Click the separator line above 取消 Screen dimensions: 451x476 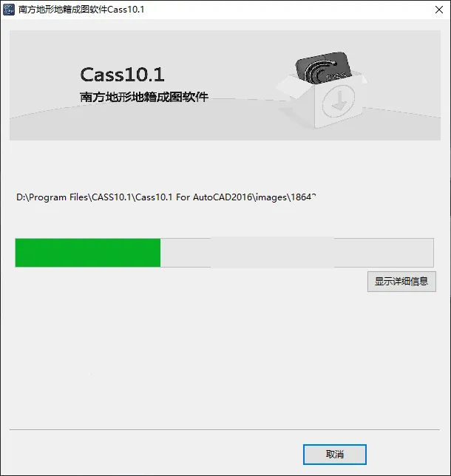click(225, 430)
